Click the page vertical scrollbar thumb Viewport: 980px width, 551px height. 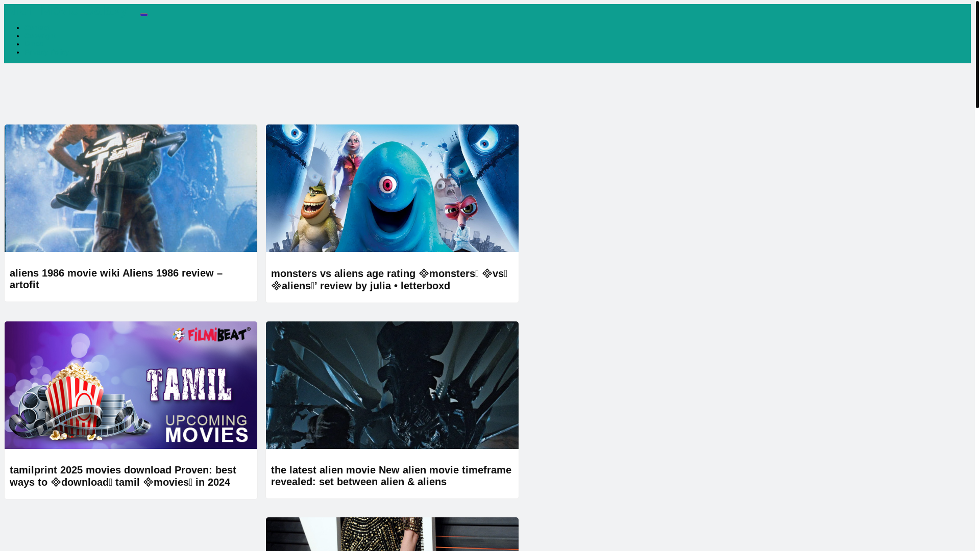(977, 54)
